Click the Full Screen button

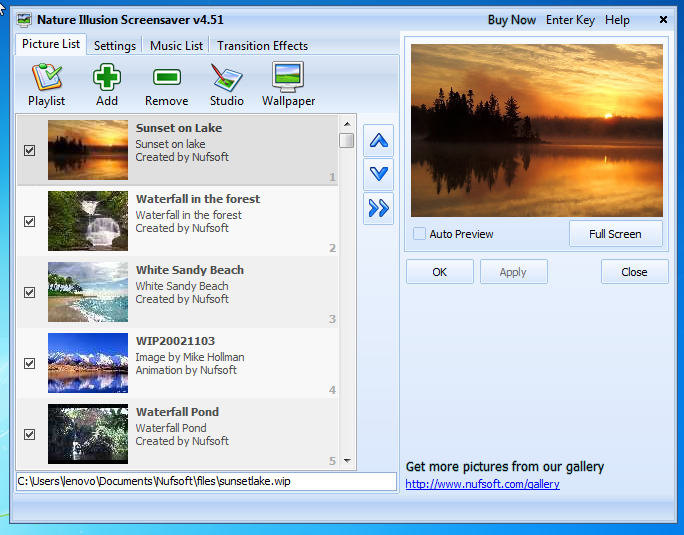tap(615, 234)
